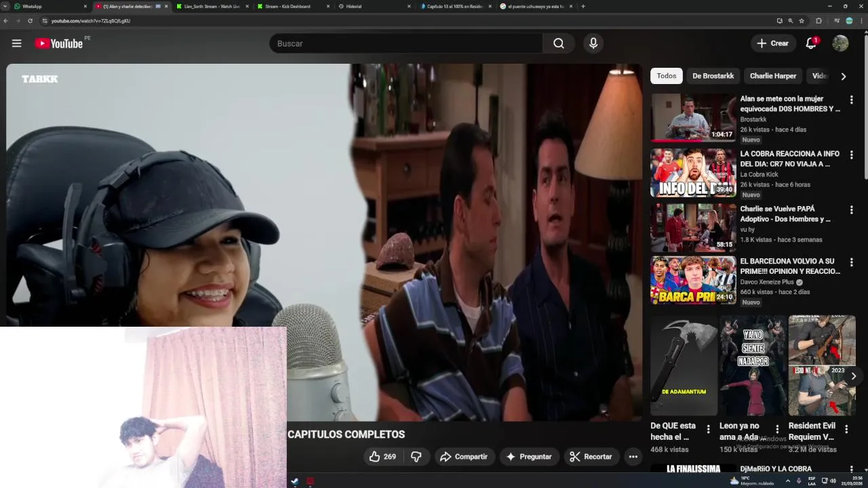Click the search magnifier button

click(559, 43)
